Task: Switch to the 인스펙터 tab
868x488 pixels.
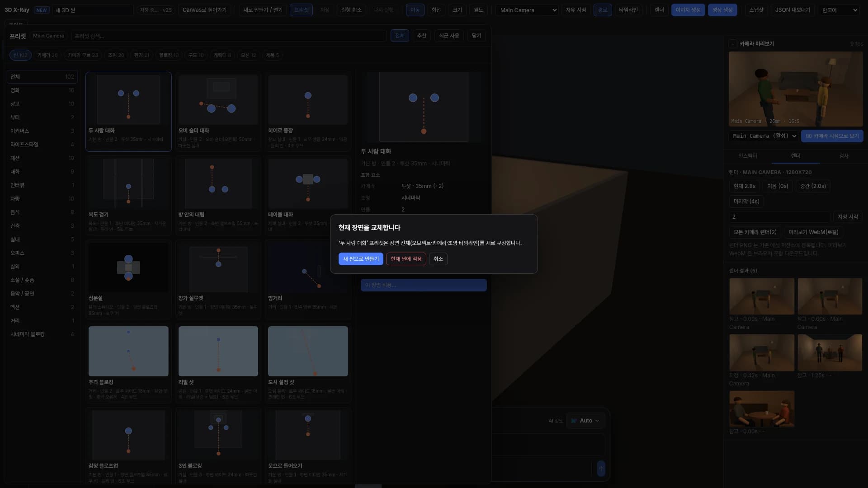Action: [x=748, y=156]
